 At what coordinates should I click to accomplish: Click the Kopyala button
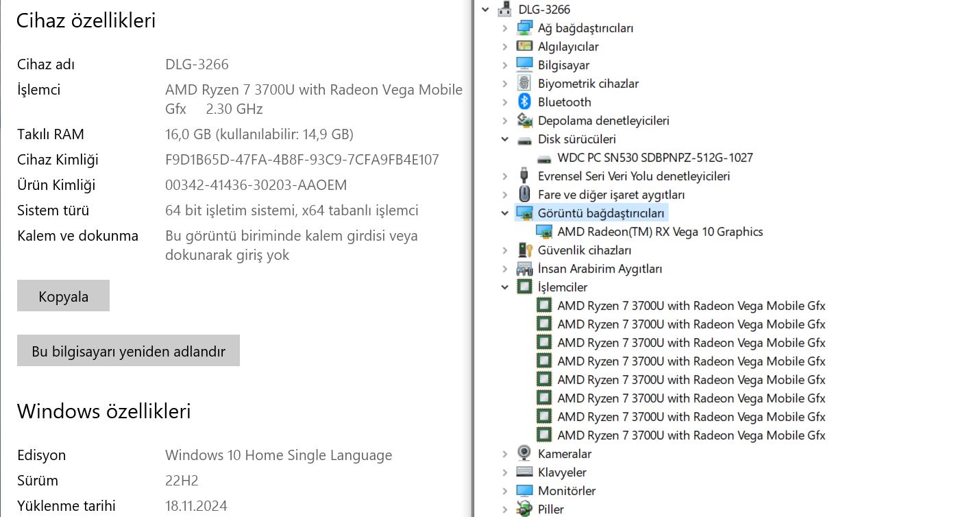pyautogui.click(x=63, y=296)
